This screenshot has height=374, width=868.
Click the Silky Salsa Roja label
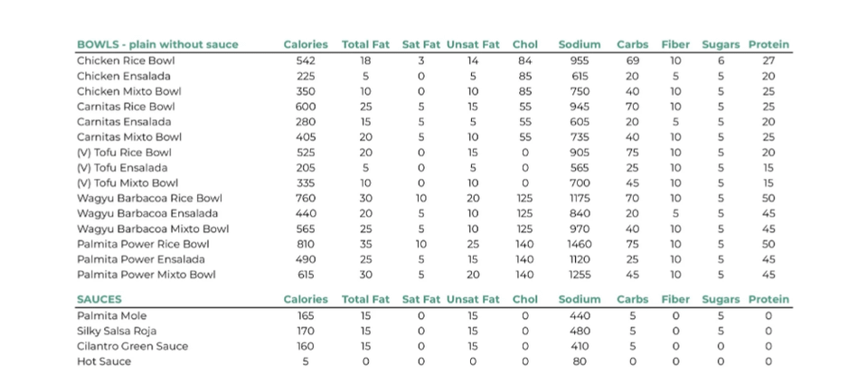point(117,331)
